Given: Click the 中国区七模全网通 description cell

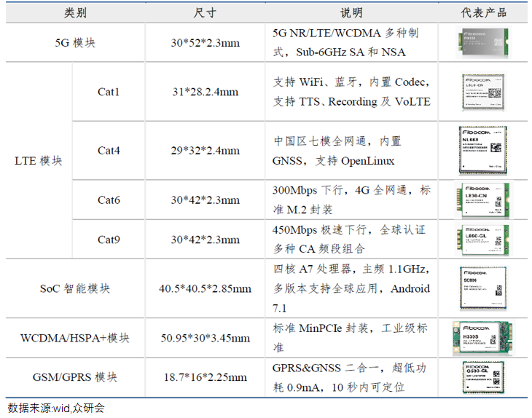Looking at the screenshot, I should click(x=351, y=150).
